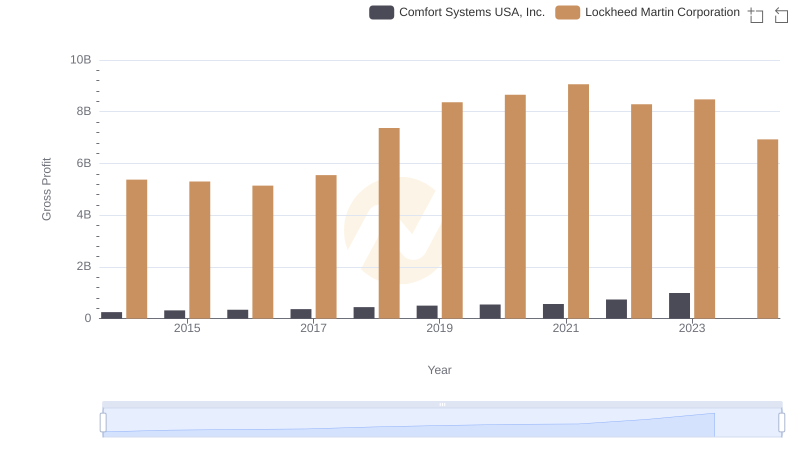
Task: Click inside the data zoom preview area
Action: coord(442,423)
